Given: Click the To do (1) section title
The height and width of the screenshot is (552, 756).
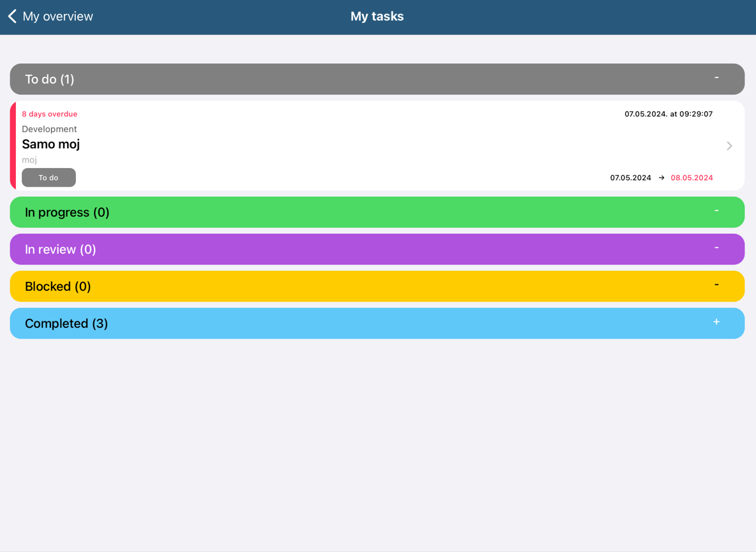Looking at the screenshot, I should [x=50, y=79].
